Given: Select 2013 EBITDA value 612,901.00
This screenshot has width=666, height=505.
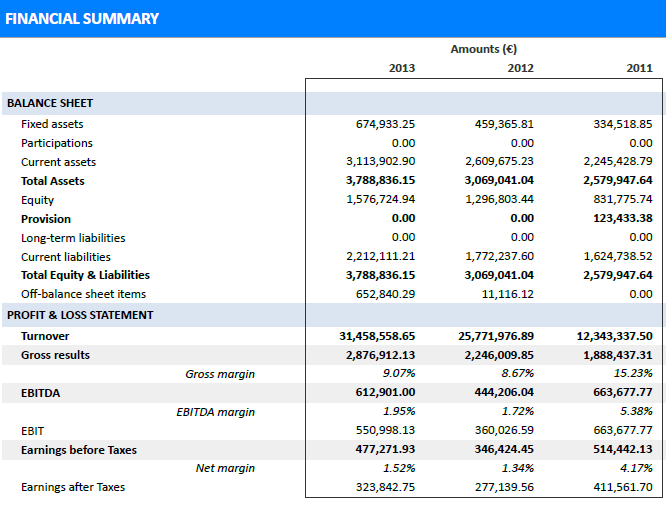Looking at the screenshot, I should pyautogui.click(x=385, y=393).
